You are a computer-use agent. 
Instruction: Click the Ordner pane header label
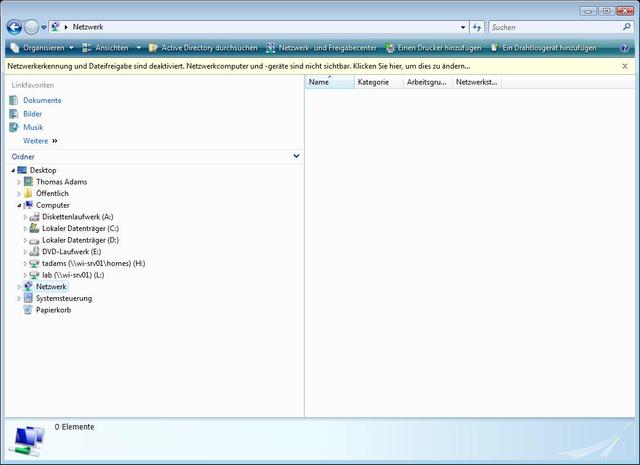coord(23,157)
